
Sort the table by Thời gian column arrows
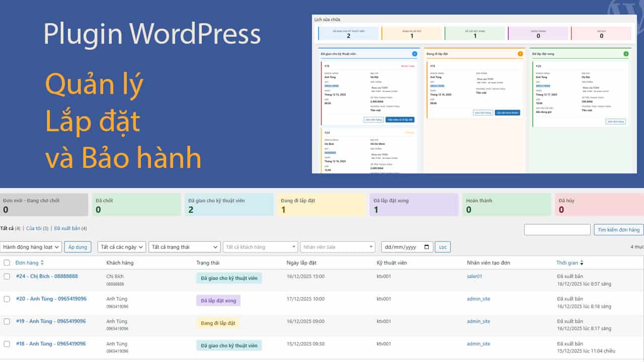[x=583, y=262]
